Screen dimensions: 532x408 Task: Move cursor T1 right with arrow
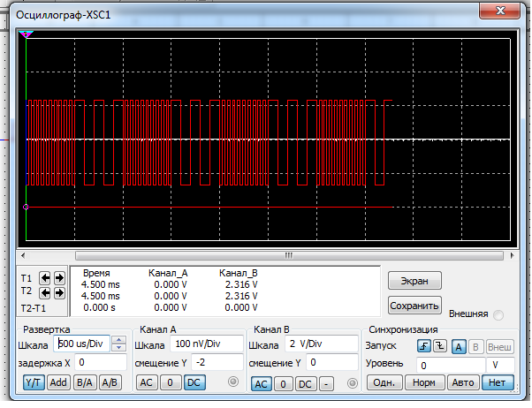point(59,277)
